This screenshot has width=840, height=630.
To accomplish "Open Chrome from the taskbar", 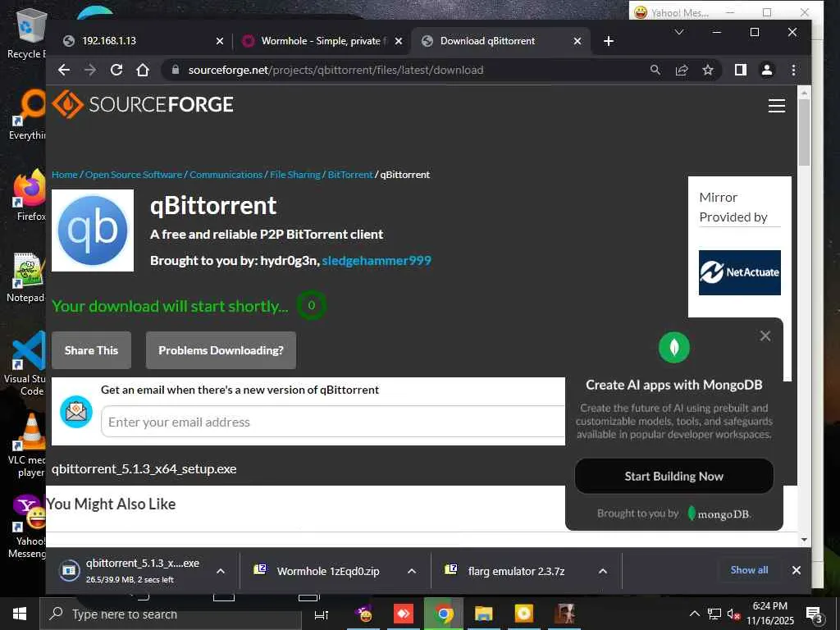I will 444,614.
